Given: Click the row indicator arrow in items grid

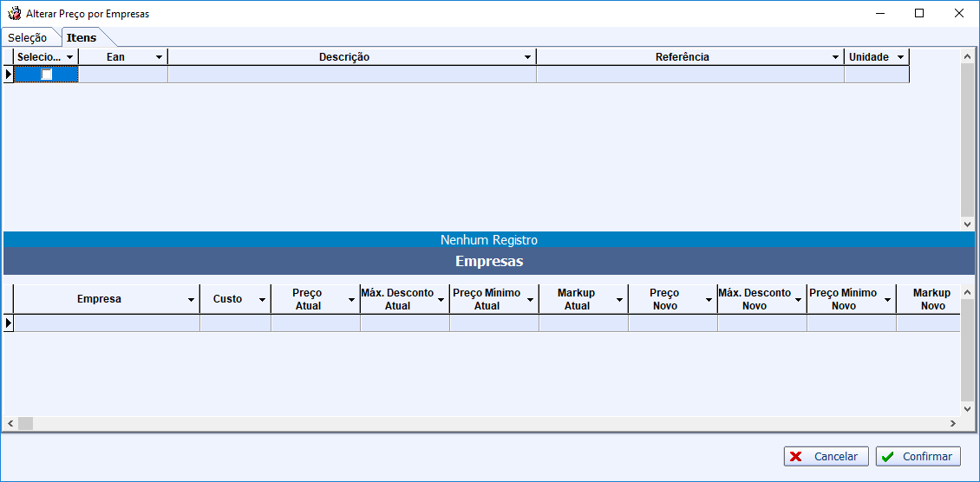Looking at the screenshot, I should 8,75.
